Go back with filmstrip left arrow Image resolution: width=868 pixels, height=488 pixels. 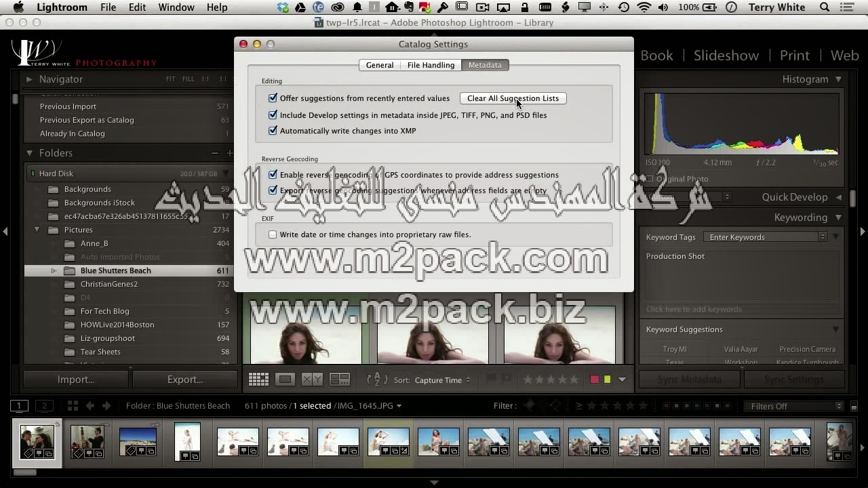pos(90,406)
